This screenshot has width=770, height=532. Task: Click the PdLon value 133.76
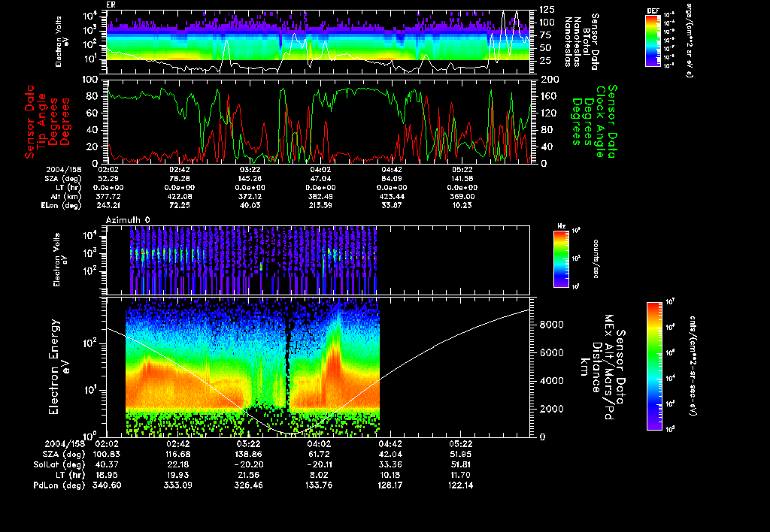[319, 485]
